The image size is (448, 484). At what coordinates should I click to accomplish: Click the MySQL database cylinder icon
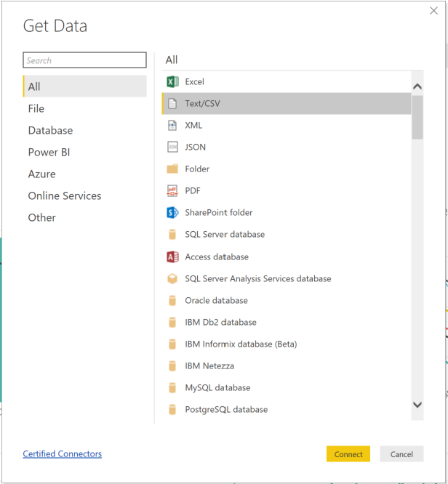[x=172, y=387]
